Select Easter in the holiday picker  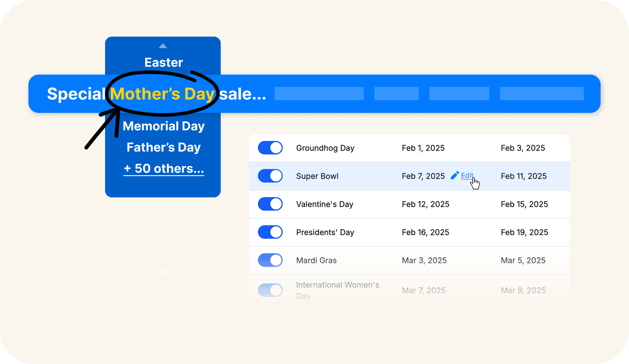click(164, 63)
